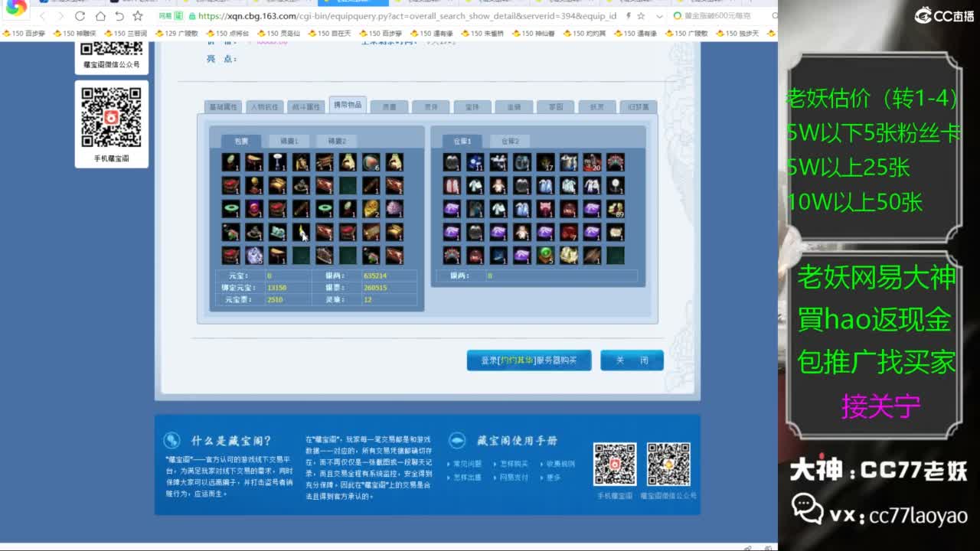Image resolution: width=980 pixels, height=551 pixels.
Task: Refresh the page with the browser reload icon
Action: (80, 15)
